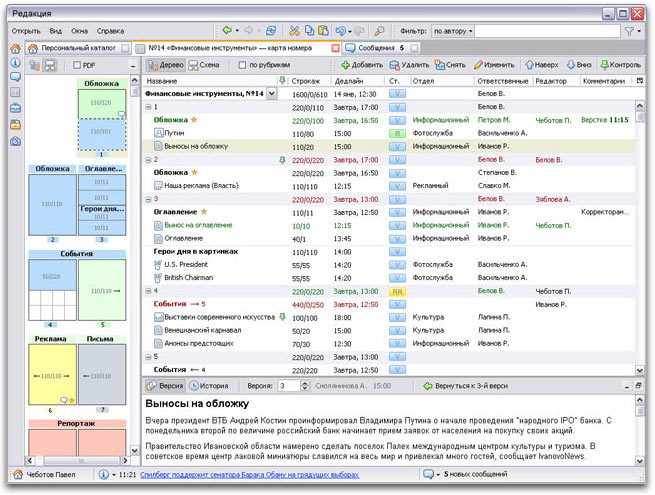The width and height of the screenshot is (655, 495).
Task: Switch to Схема view toggle
Action: click(x=204, y=64)
